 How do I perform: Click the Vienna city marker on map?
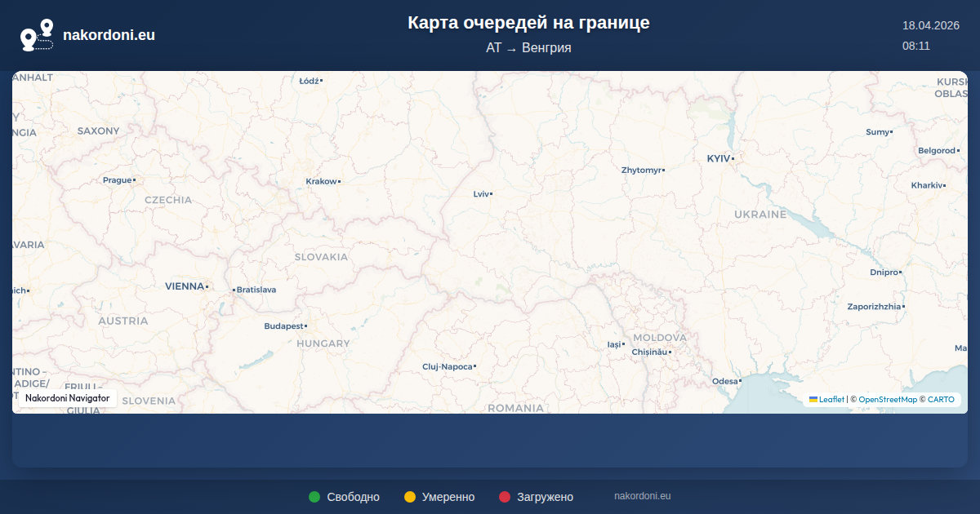(207, 286)
